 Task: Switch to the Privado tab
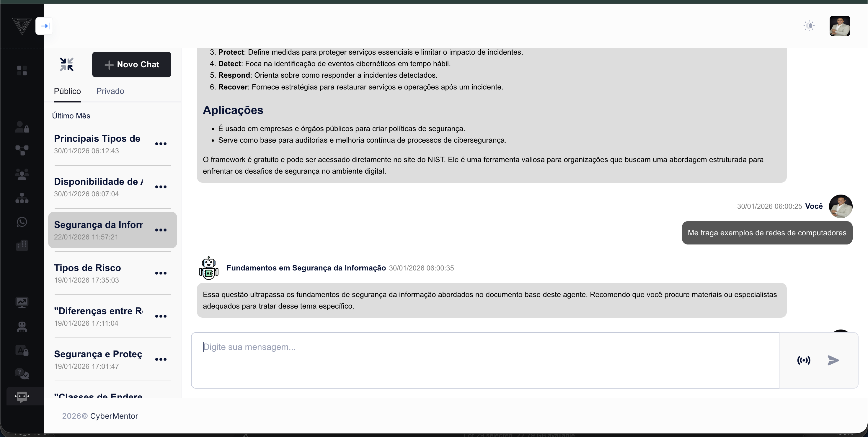coord(110,91)
